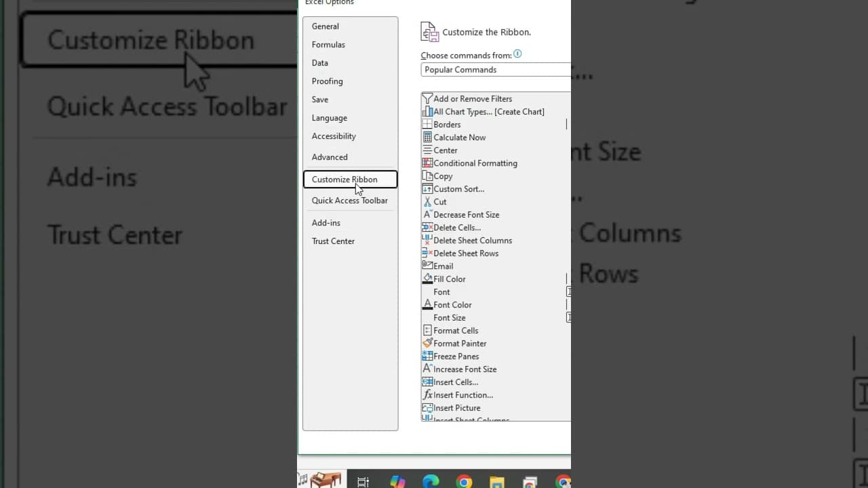868x488 pixels.
Task: Open the Add-ins options category
Action: point(350,223)
